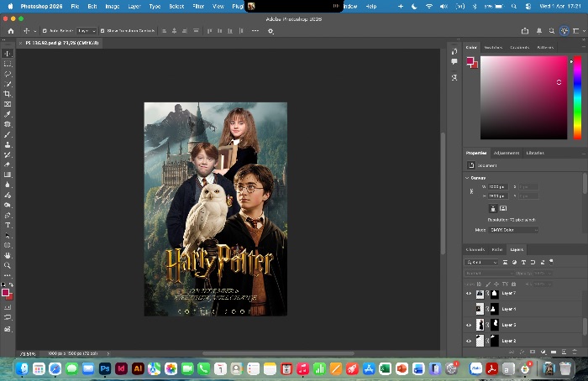The height and width of the screenshot is (381, 588).
Task: Switch to the Adjustments tab
Action: (507, 153)
